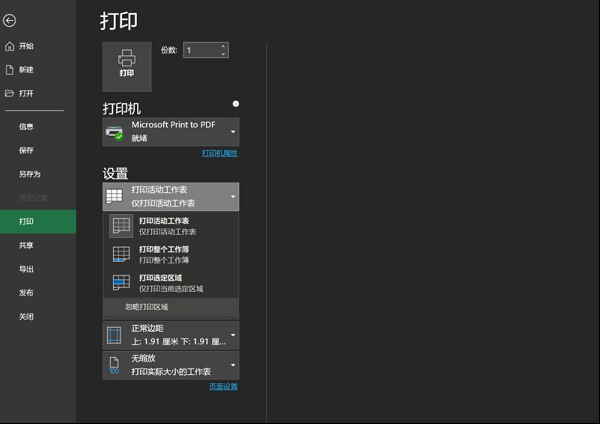Open 信息 in the sidebar
600x424 pixels.
(26, 127)
